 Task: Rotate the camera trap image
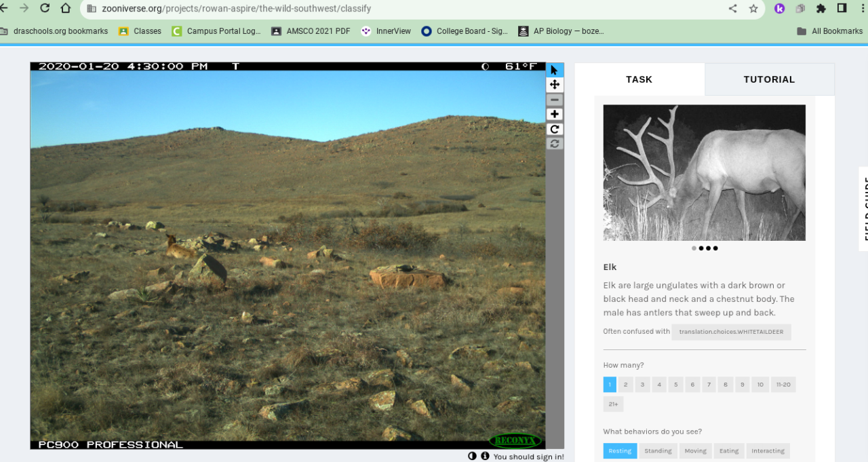[x=555, y=129]
